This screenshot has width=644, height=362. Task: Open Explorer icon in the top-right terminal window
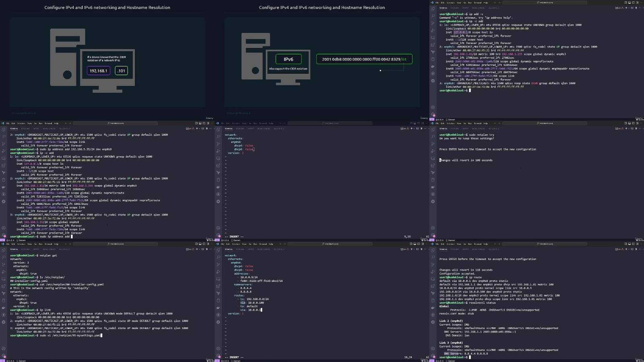[433, 8]
